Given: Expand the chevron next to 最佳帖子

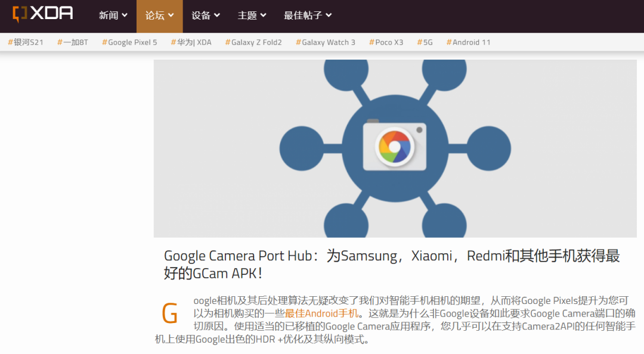Looking at the screenshot, I should click(329, 15).
